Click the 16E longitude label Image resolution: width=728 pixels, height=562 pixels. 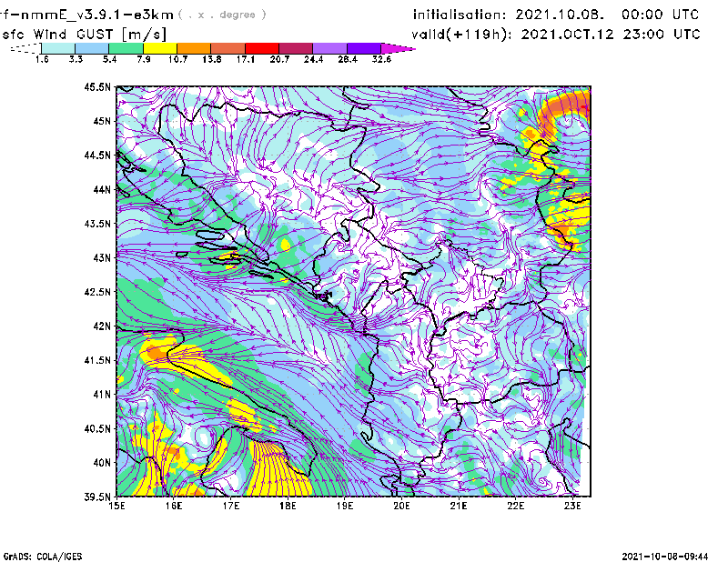[174, 506]
